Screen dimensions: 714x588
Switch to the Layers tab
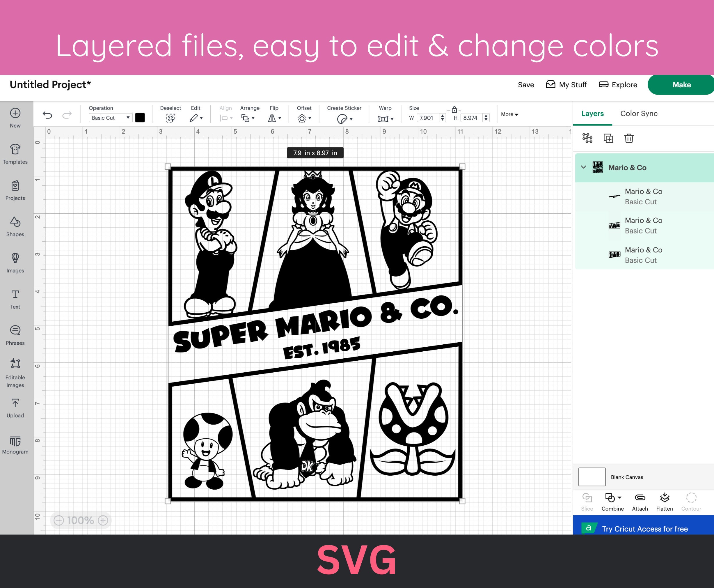(592, 114)
